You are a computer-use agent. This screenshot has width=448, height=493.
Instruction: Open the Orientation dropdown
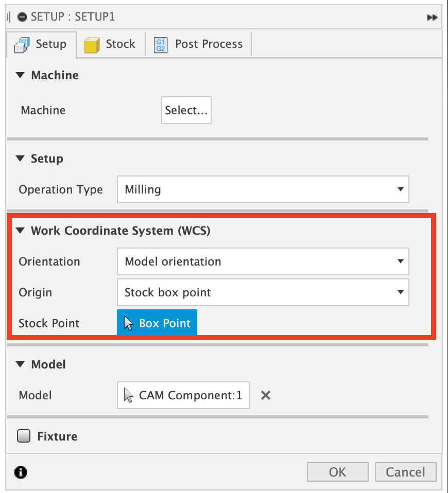(x=263, y=261)
